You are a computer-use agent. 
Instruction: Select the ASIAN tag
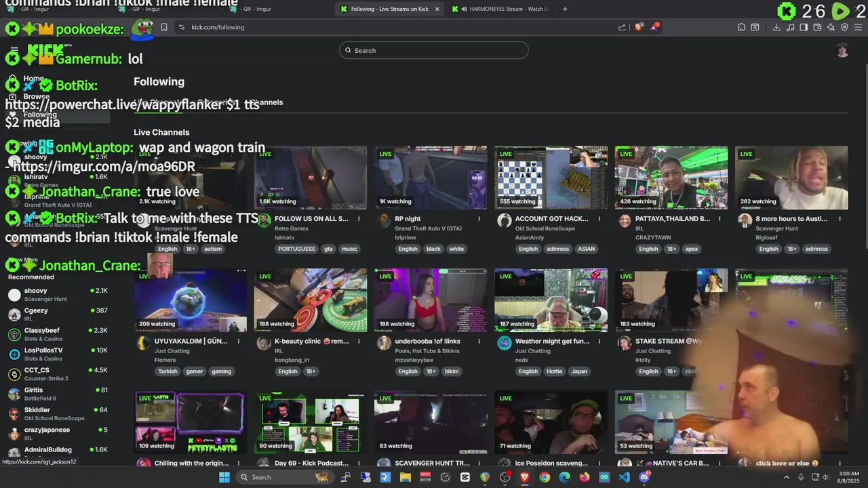pyautogui.click(x=586, y=249)
